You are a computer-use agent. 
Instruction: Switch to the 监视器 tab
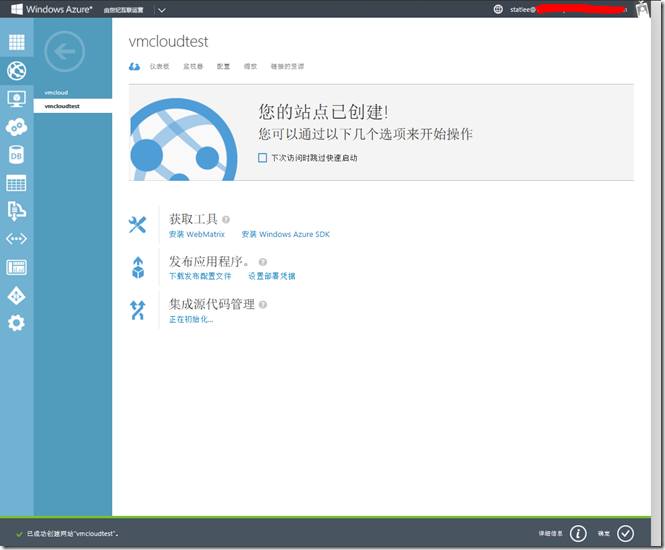point(193,66)
